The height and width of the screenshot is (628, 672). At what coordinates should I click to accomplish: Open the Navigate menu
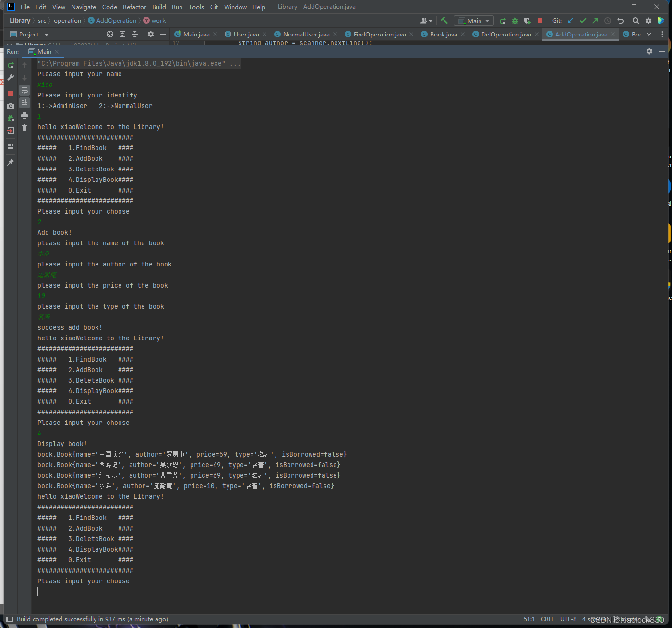click(x=84, y=7)
